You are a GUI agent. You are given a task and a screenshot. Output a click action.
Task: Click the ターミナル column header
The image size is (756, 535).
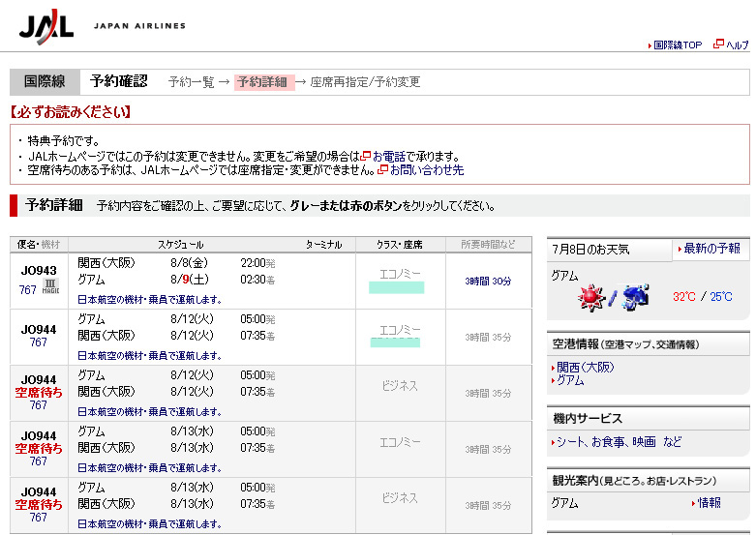pyautogui.click(x=324, y=245)
